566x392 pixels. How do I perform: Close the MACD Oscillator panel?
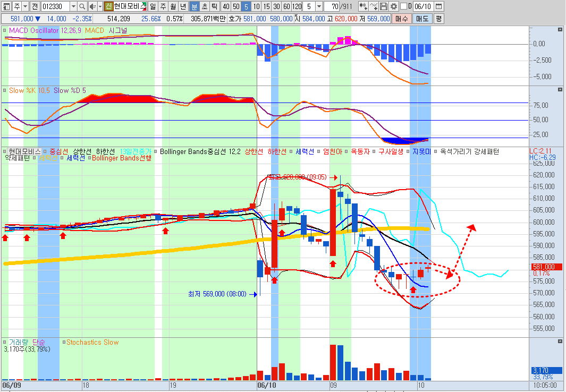pos(560,29)
